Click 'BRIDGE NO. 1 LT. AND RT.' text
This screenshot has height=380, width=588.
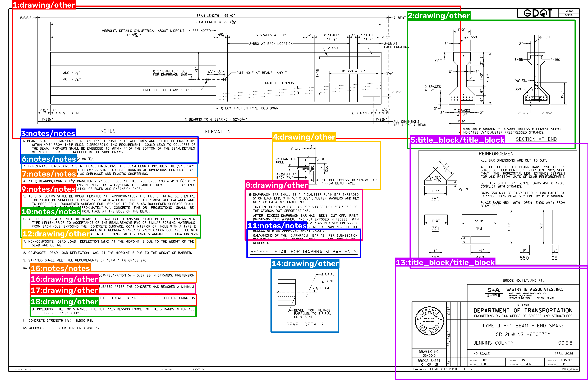coord(523,281)
